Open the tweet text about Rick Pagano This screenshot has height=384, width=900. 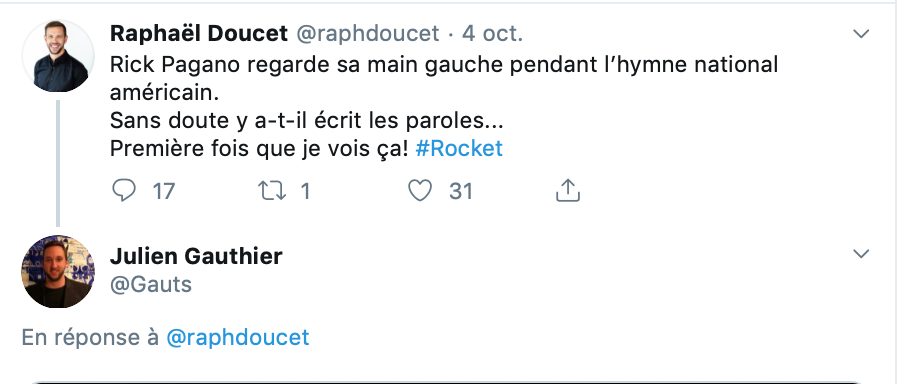click(x=444, y=107)
